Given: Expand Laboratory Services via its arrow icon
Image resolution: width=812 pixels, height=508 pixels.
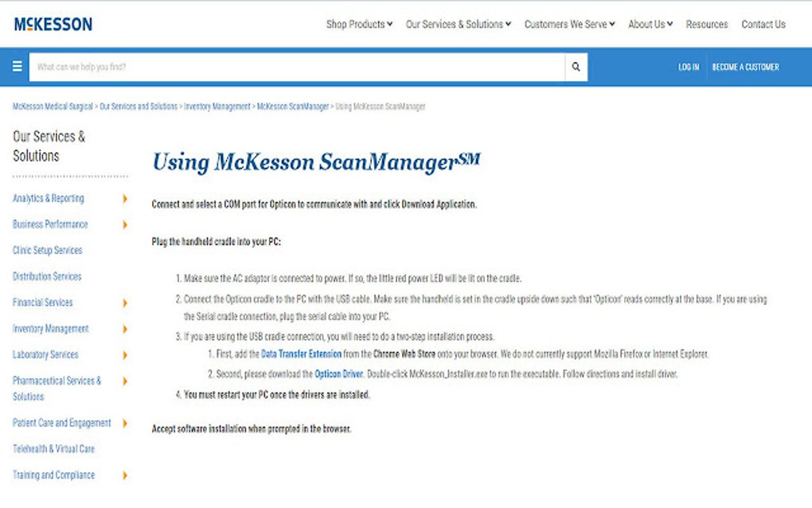Looking at the screenshot, I should [x=125, y=354].
